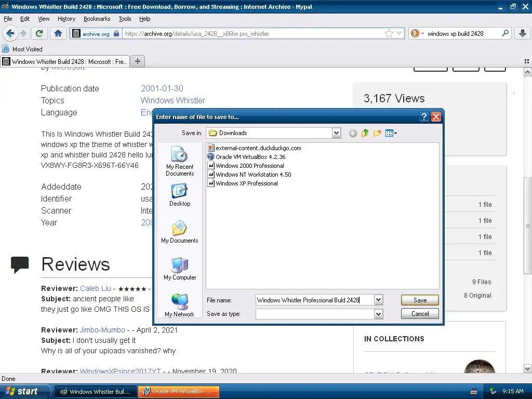Select My Computer in places bar

[x=179, y=269]
